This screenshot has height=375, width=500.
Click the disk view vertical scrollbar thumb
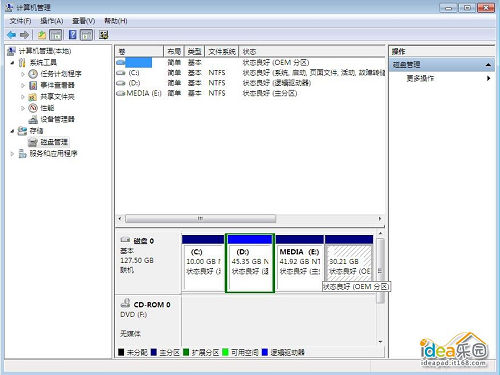coord(380,271)
